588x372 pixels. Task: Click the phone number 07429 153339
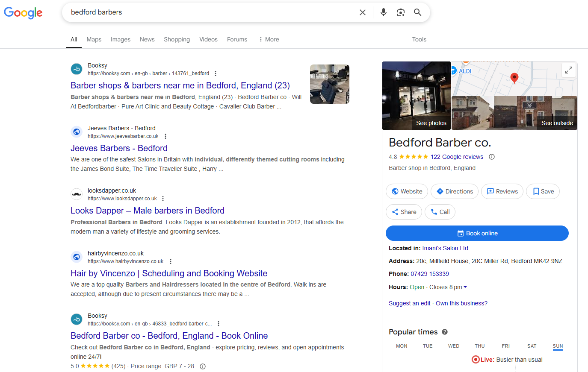click(429, 274)
